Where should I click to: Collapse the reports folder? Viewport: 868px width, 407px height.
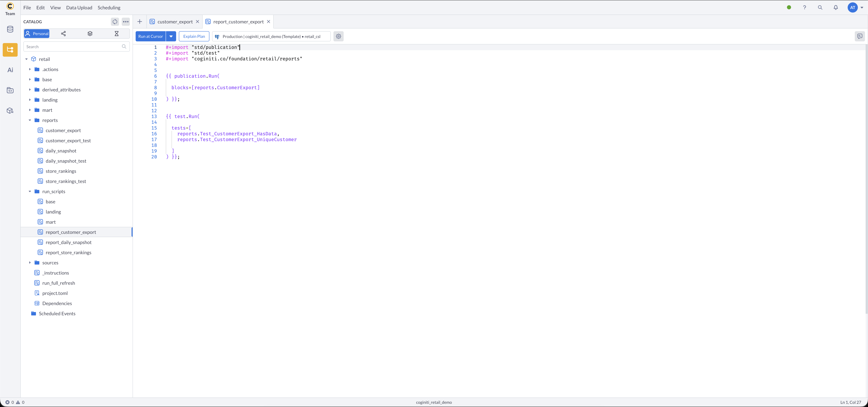(x=30, y=120)
